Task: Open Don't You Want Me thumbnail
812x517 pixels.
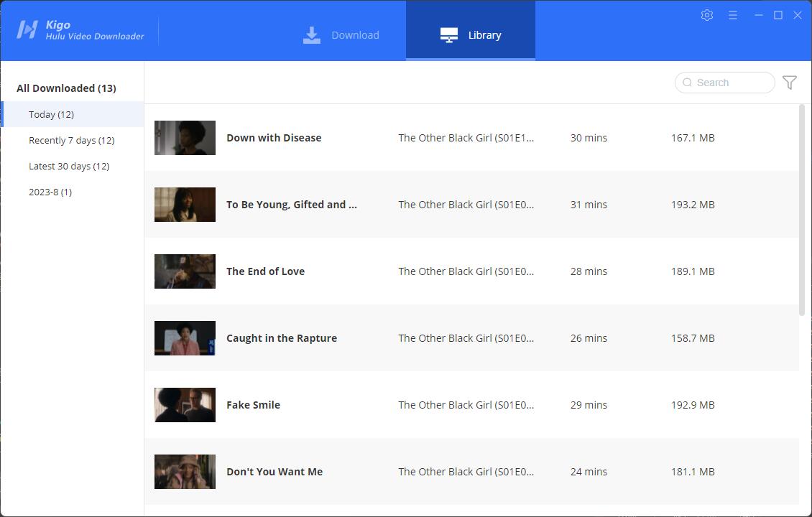Action: 185,472
